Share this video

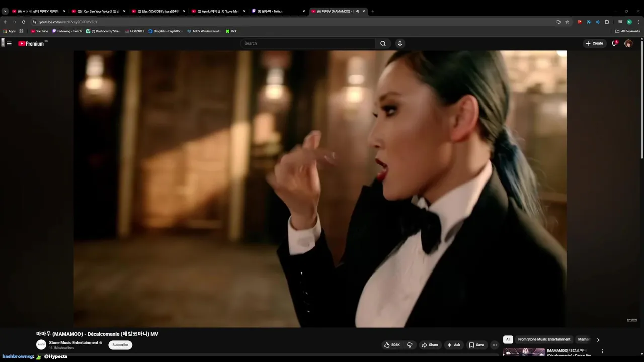pyautogui.click(x=430, y=345)
